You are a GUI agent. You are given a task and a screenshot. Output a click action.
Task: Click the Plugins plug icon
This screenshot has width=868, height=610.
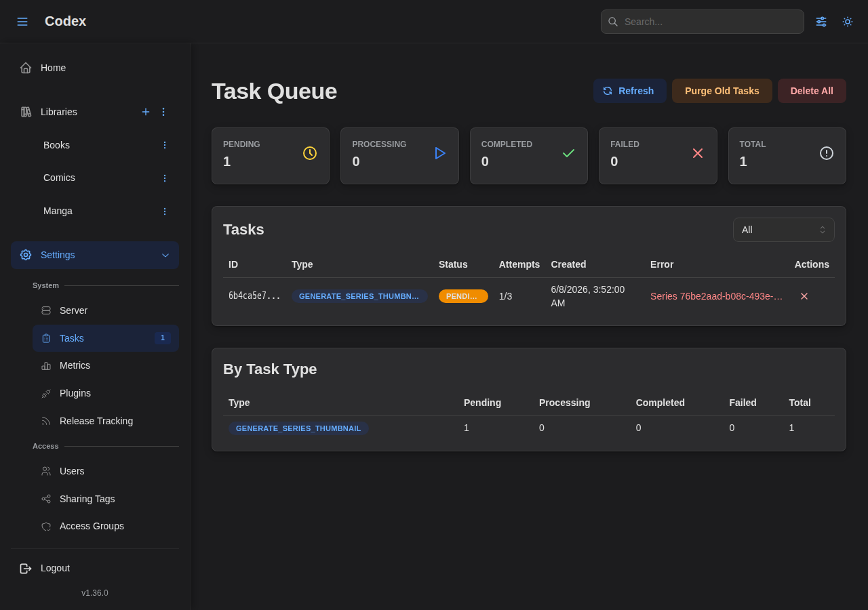point(46,393)
